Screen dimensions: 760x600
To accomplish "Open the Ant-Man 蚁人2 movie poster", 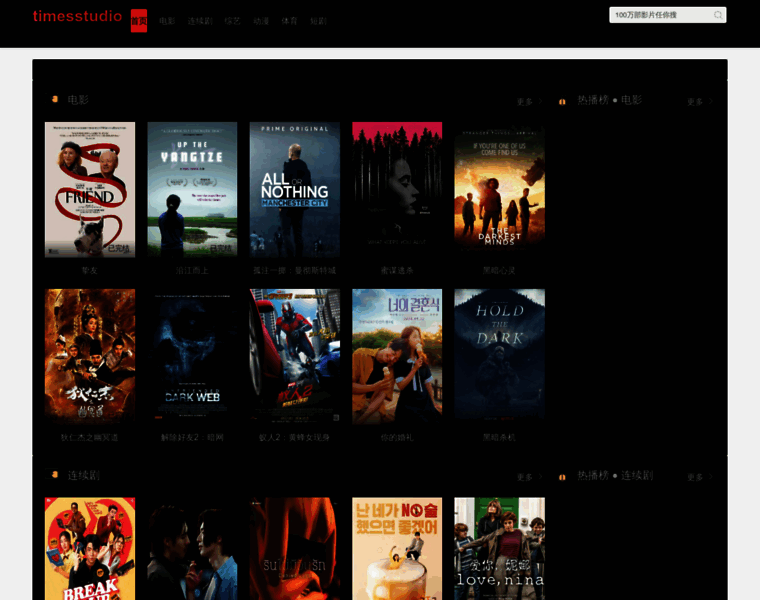I will (295, 357).
